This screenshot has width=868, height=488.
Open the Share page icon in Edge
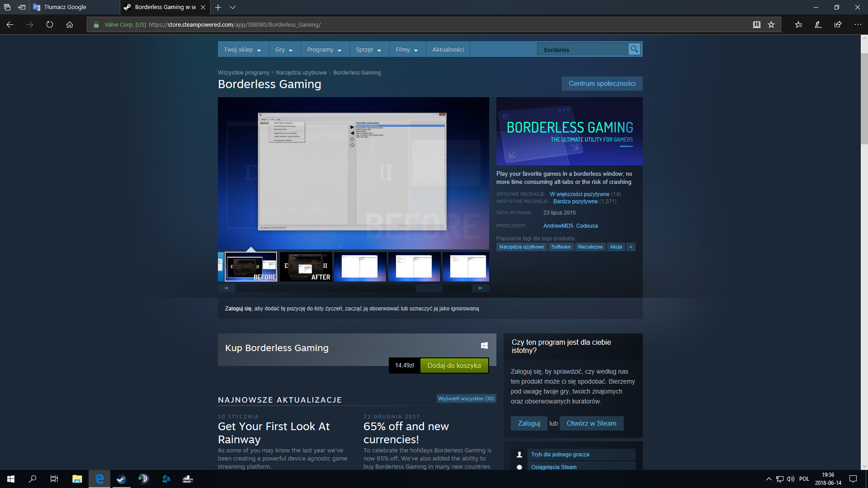(838, 25)
